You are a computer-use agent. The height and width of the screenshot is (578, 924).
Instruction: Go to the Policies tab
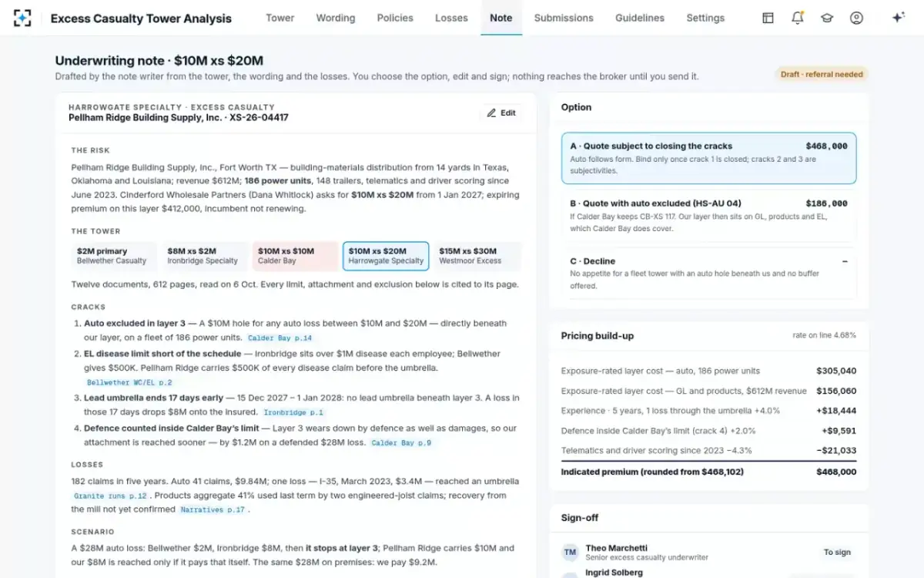click(395, 18)
